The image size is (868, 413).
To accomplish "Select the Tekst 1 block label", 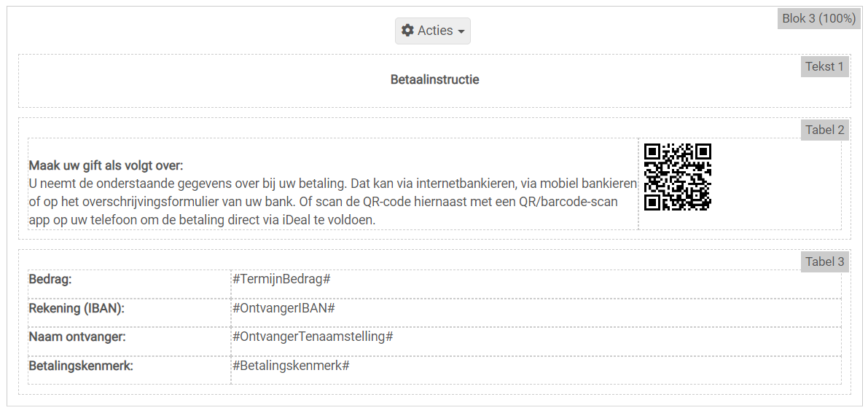I will click(x=824, y=66).
